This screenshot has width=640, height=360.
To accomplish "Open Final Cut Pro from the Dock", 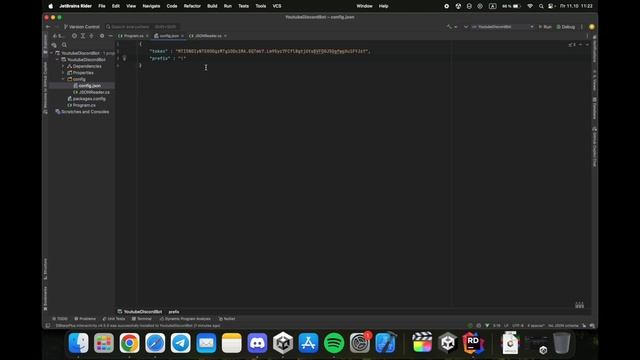I will coord(422,343).
